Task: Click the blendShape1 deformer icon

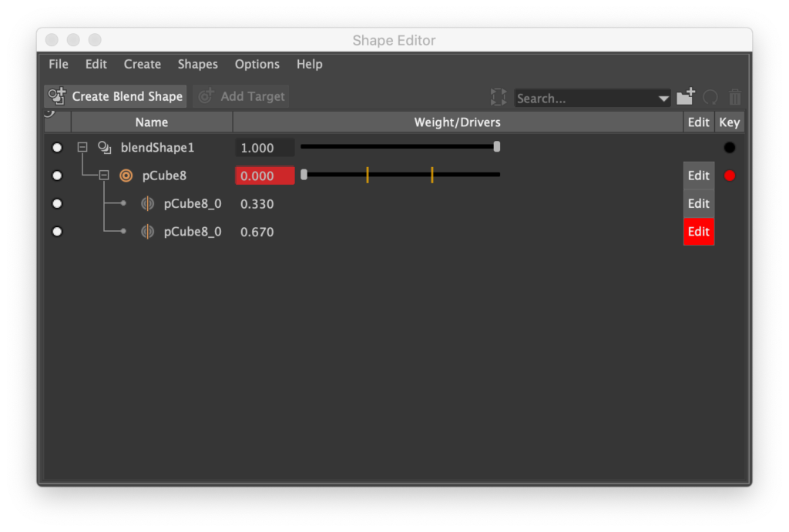Action: pyautogui.click(x=104, y=147)
